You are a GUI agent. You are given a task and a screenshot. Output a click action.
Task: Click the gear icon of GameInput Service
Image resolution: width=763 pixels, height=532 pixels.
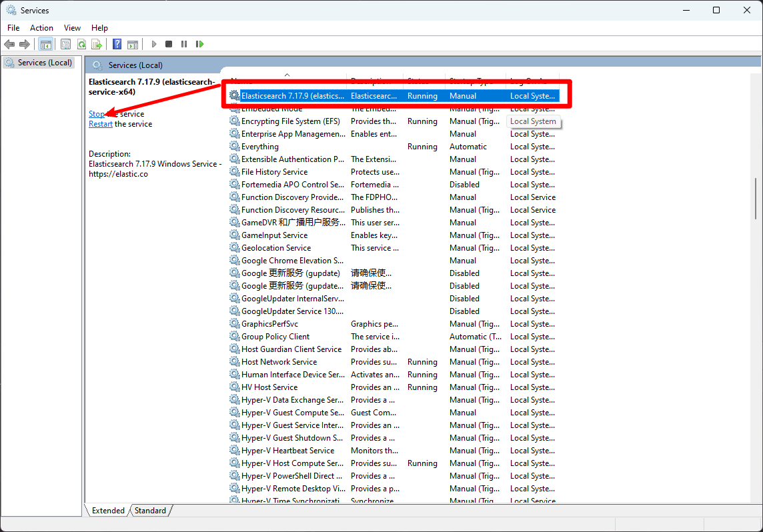coord(235,235)
